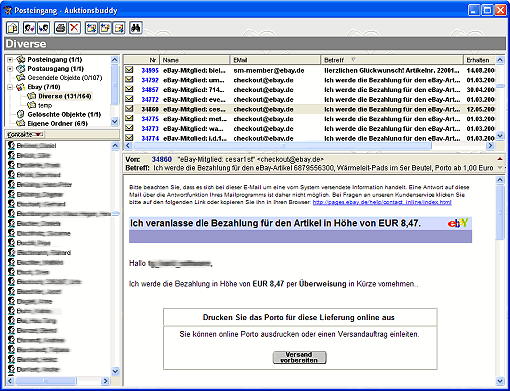Click the Eigene Ordner folder icon

click(x=21, y=123)
